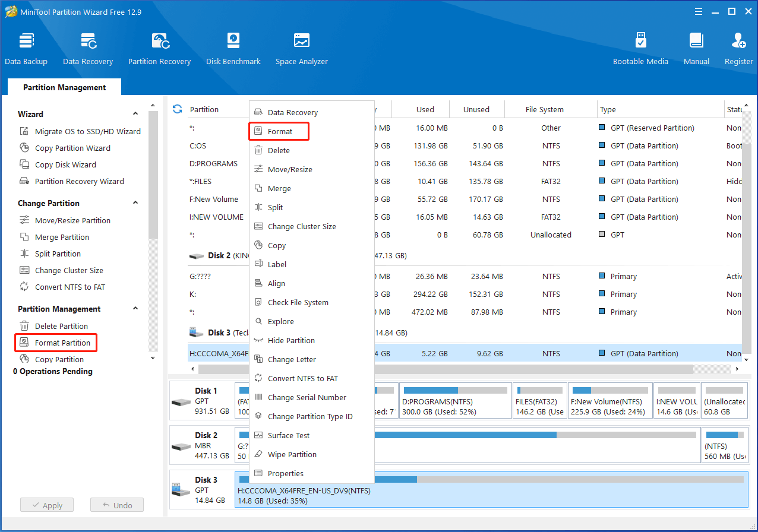The width and height of the screenshot is (758, 532).
Task: Collapse the Change Partition section
Action: (135, 203)
